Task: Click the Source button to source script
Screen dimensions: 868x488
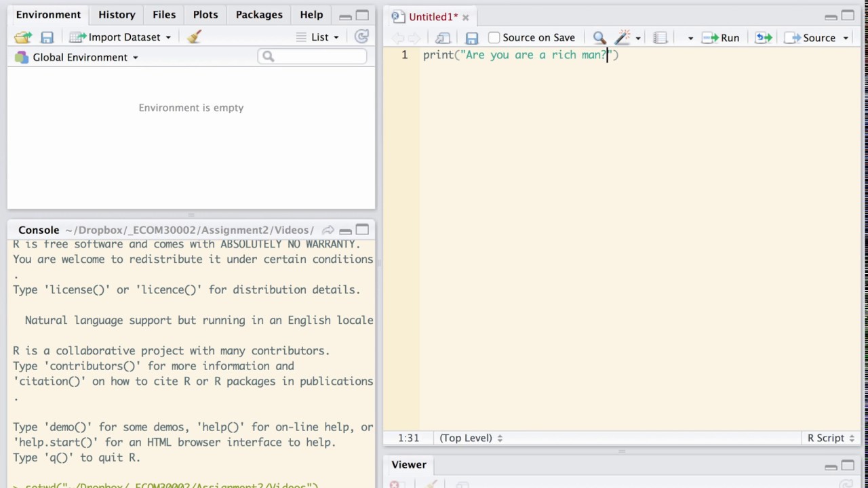Action: click(810, 38)
